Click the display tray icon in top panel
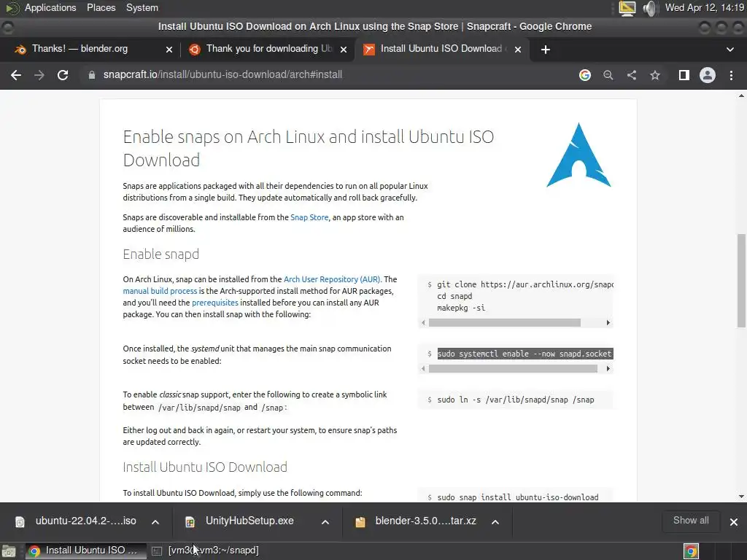 coord(627,8)
